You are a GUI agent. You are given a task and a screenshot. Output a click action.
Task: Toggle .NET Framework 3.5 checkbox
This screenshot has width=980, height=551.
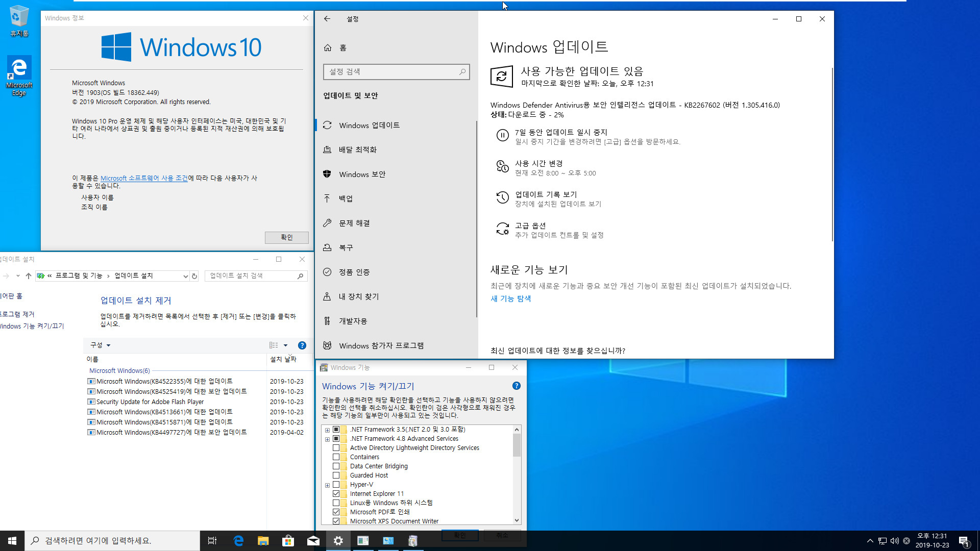(336, 430)
